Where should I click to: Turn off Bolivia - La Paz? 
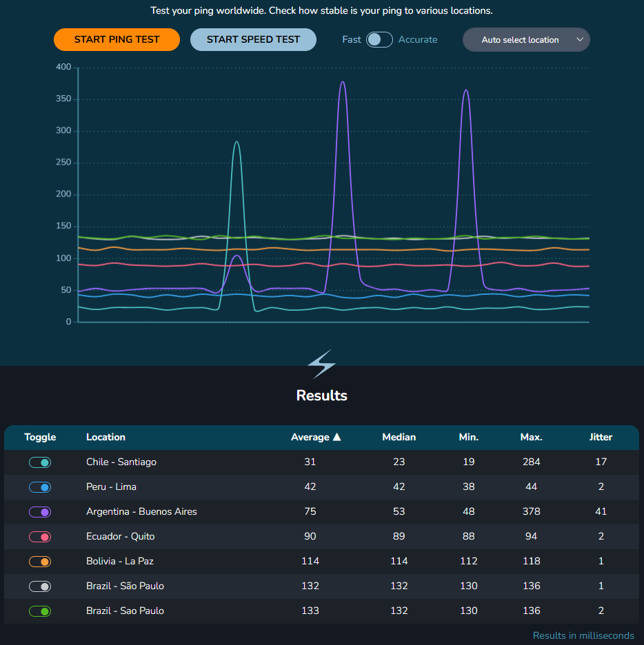pyautogui.click(x=39, y=562)
